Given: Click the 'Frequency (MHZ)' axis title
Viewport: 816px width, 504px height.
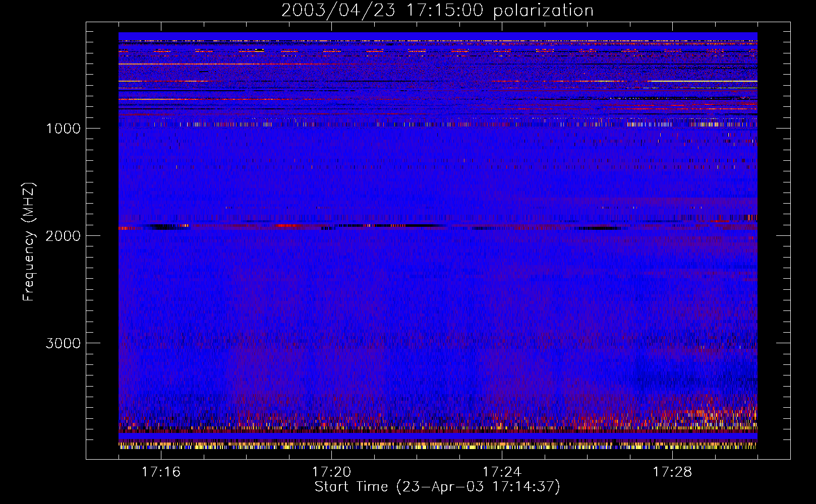Looking at the screenshot, I should click(29, 242).
